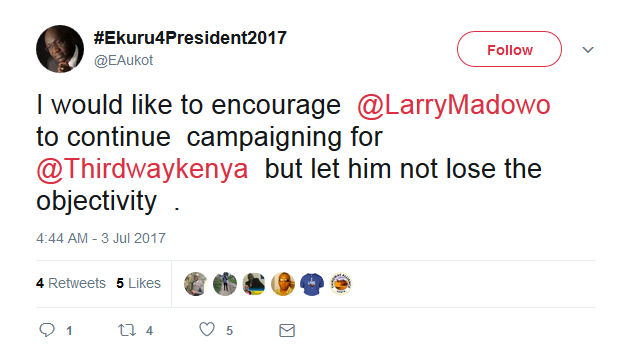Viewport: 632px width, 360px height.
Task: Open second liker avatar with person standing outdoors
Action: point(225,284)
